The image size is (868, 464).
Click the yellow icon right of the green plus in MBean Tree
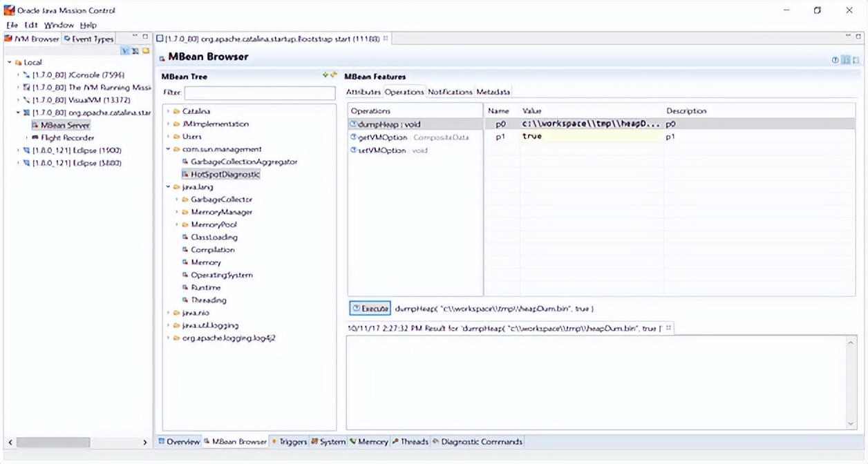pyautogui.click(x=333, y=75)
